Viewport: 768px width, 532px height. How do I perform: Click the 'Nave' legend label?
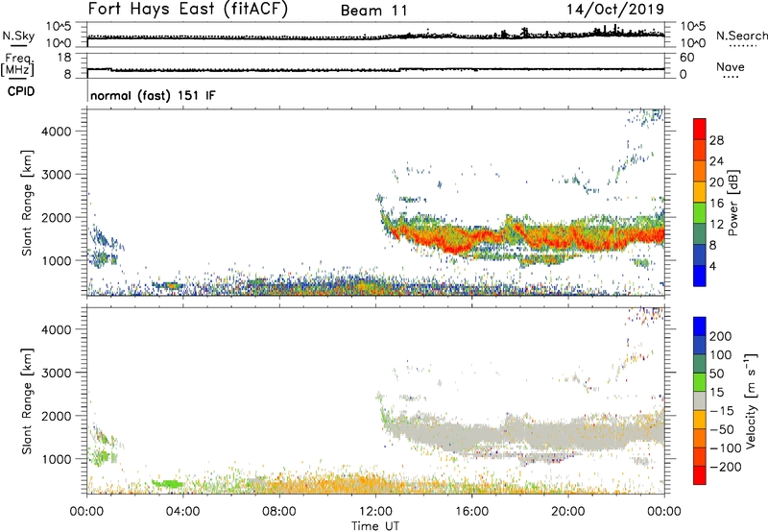click(x=730, y=67)
